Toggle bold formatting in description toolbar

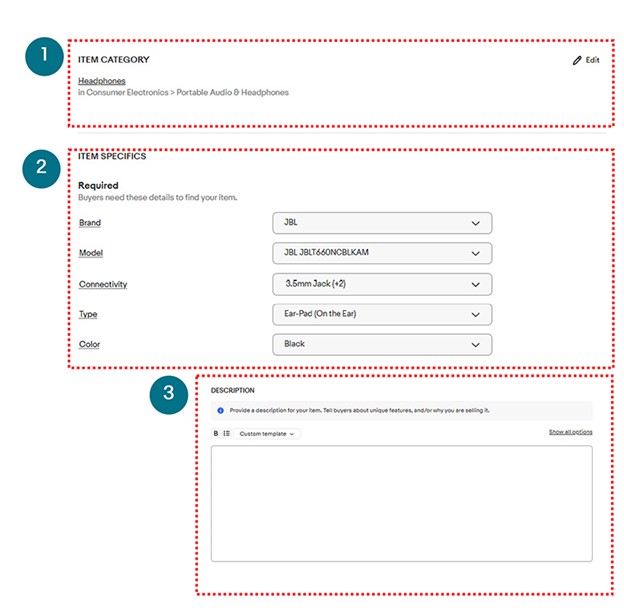pos(216,433)
